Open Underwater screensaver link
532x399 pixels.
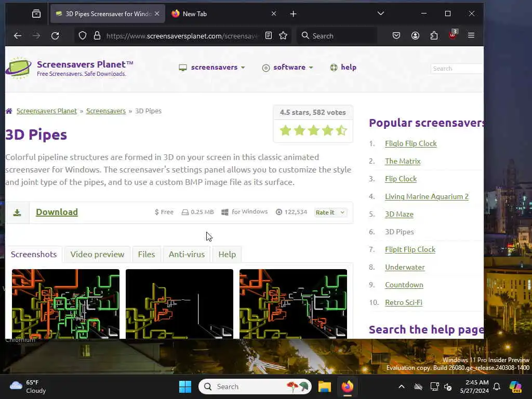[x=405, y=267]
